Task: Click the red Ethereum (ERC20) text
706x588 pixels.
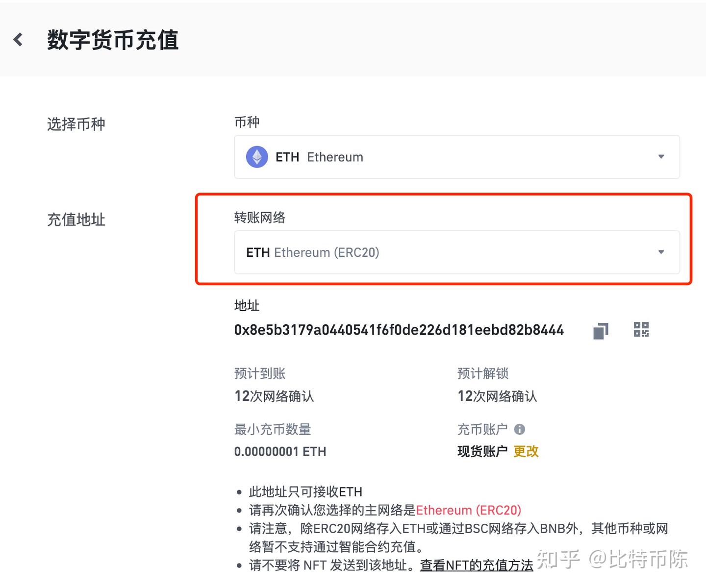Action: click(x=469, y=510)
